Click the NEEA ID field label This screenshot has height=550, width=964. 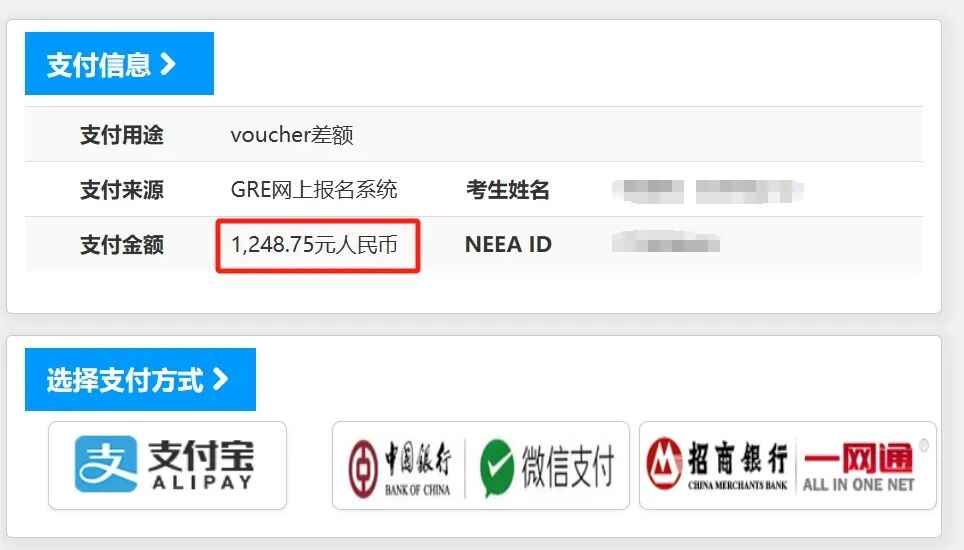click(x=508, y=245)
